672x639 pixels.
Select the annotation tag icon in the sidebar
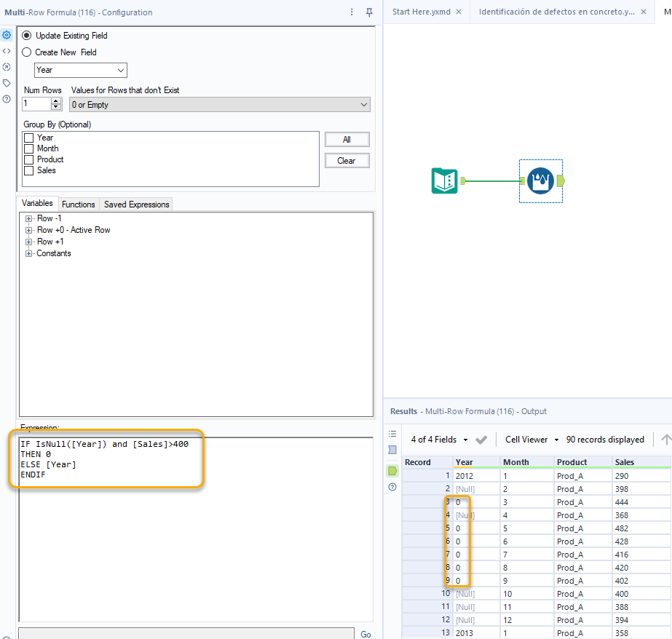7,82
